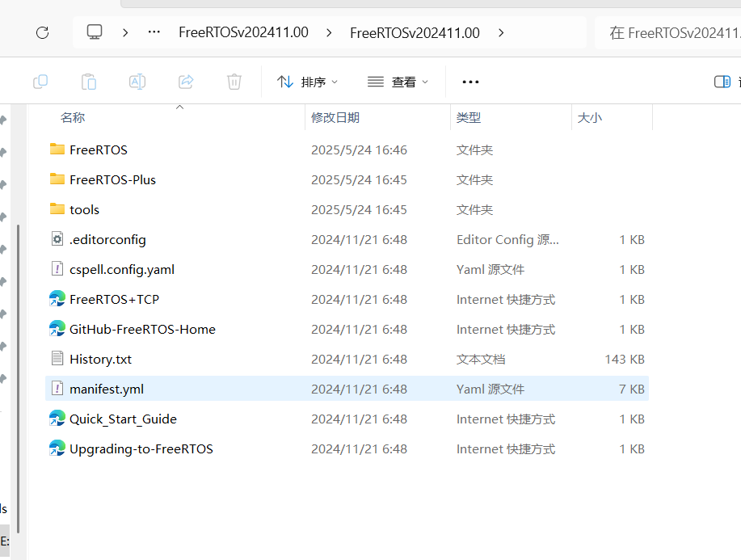741x560 pixels.
Task: Click the Refresh icon in address bar
Action: (41, 32)
